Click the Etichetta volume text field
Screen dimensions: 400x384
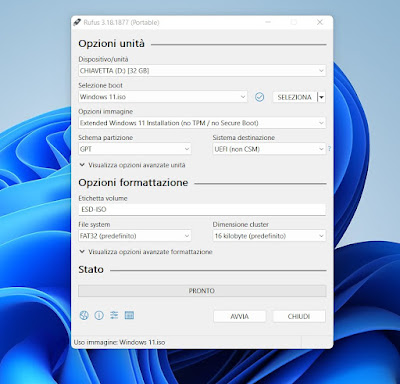coord(202,210)
